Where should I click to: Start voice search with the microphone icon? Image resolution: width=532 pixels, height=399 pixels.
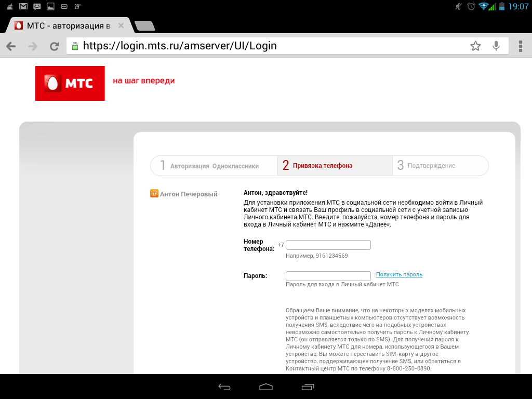[496, 46]
